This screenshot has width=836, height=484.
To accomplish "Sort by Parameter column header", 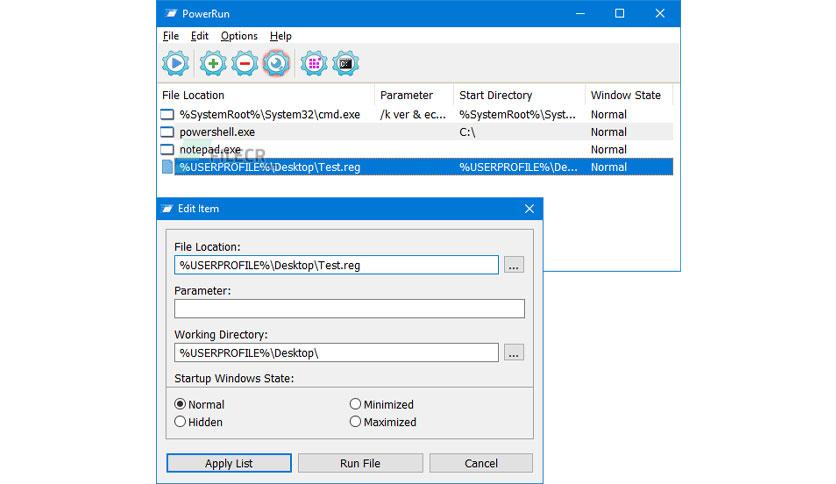I will pos(414,95).
